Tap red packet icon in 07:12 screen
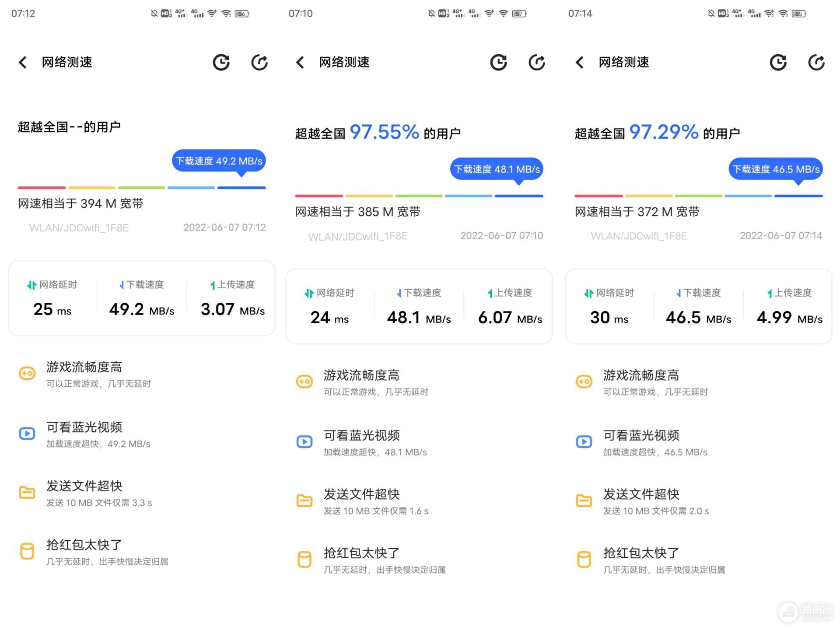This screenshot has width=840, height=630. pyautogui.click(x=27, y=551)
